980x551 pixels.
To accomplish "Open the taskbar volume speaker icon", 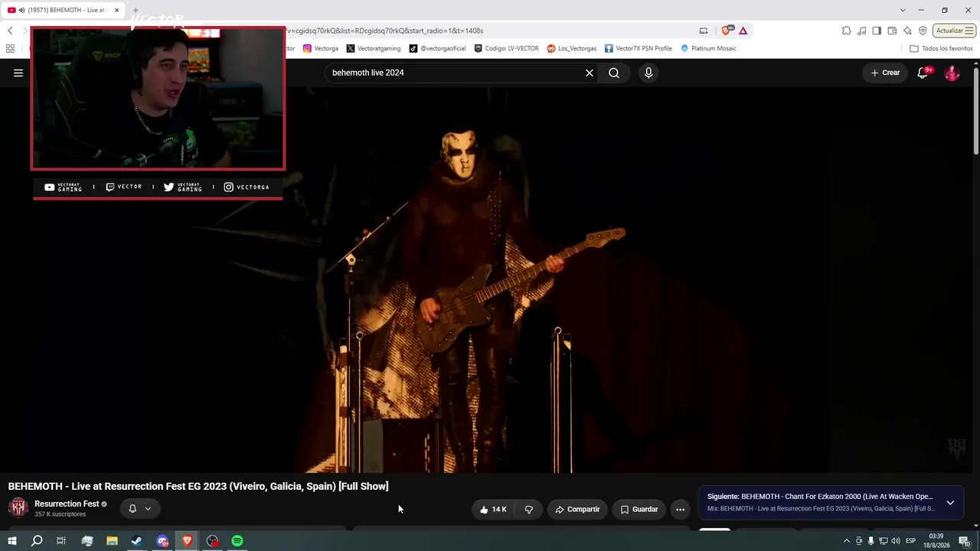I will pyautogui.click(x=896, y=541).
